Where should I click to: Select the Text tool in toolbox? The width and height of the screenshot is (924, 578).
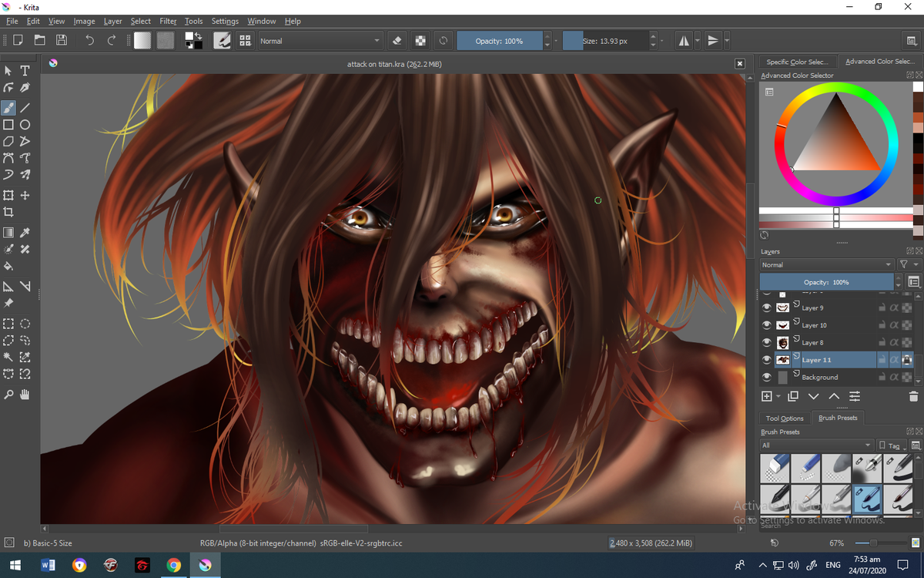coord(25,70)
